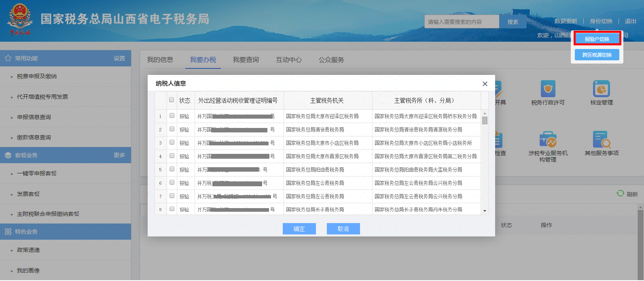Click the star icon beside 常用功能
This screenshot has width=644, height=281.
click(x=8, y=58)
